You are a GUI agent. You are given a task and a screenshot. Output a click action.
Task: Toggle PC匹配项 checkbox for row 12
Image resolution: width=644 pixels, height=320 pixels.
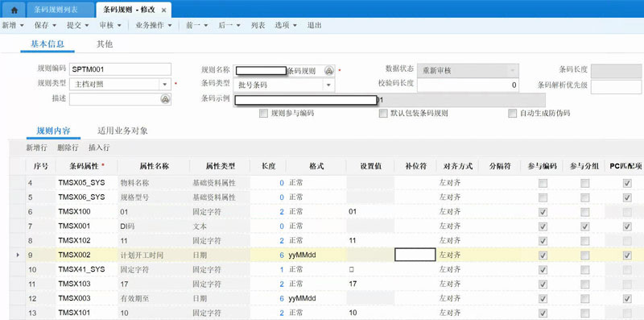[x=627, y=298]
